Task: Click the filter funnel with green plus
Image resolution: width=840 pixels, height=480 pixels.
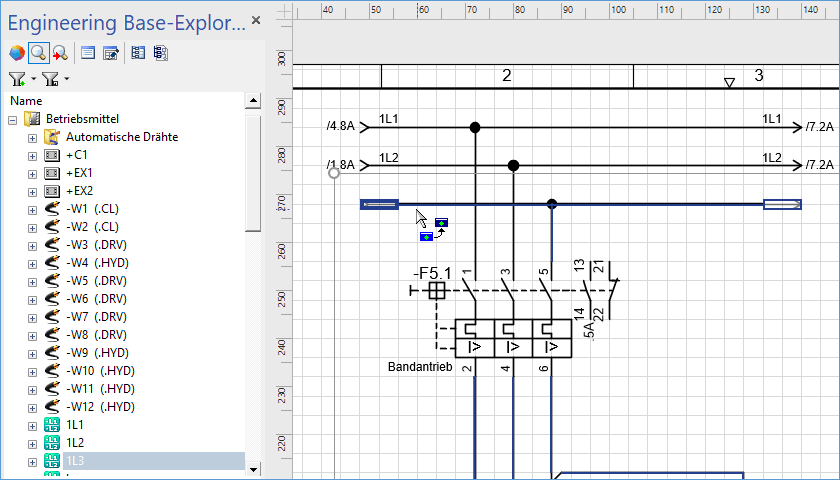Action: (x=17, y=78)
